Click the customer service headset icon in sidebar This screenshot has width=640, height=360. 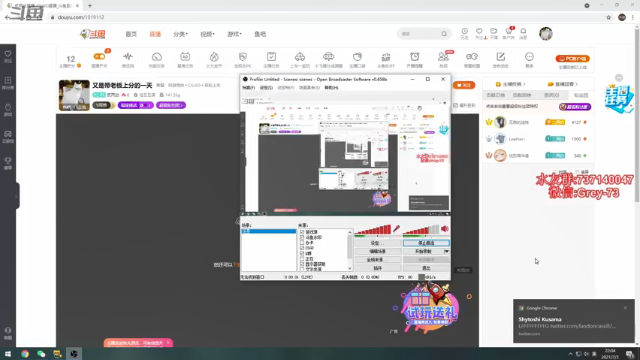pos(8,330)
